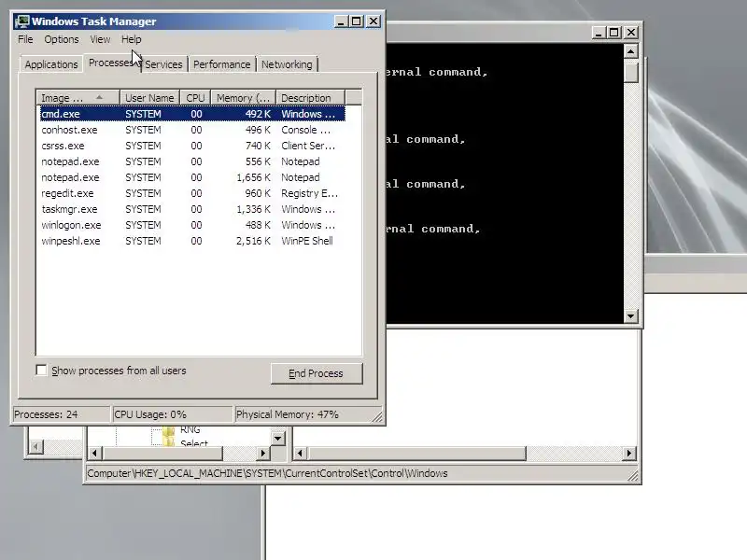The width and height of the screenshot is (747, 560).
Task: Minimize the Task Manager window
Action: point(341,21)
